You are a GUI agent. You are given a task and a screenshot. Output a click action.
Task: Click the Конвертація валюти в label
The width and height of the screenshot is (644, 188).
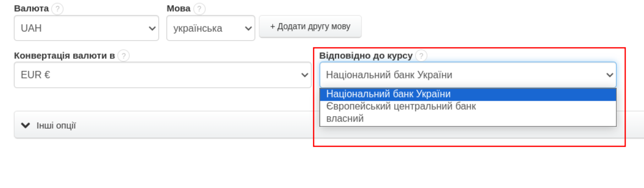(x=64, y=56)
